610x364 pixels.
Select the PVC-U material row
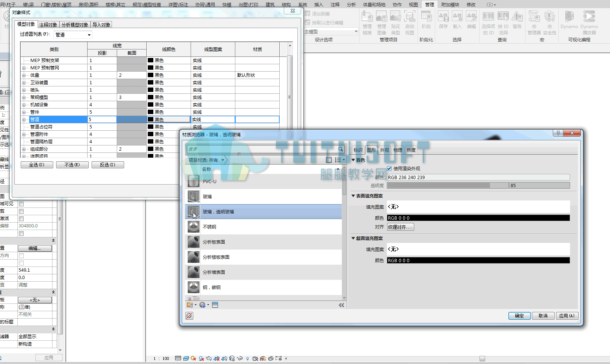tap(263, 181)
